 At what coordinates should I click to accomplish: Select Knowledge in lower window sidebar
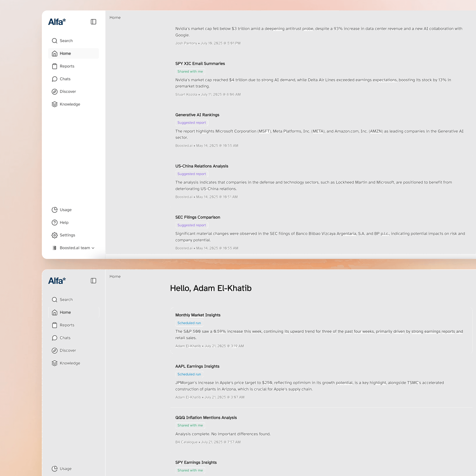click(x=70, y=363)
